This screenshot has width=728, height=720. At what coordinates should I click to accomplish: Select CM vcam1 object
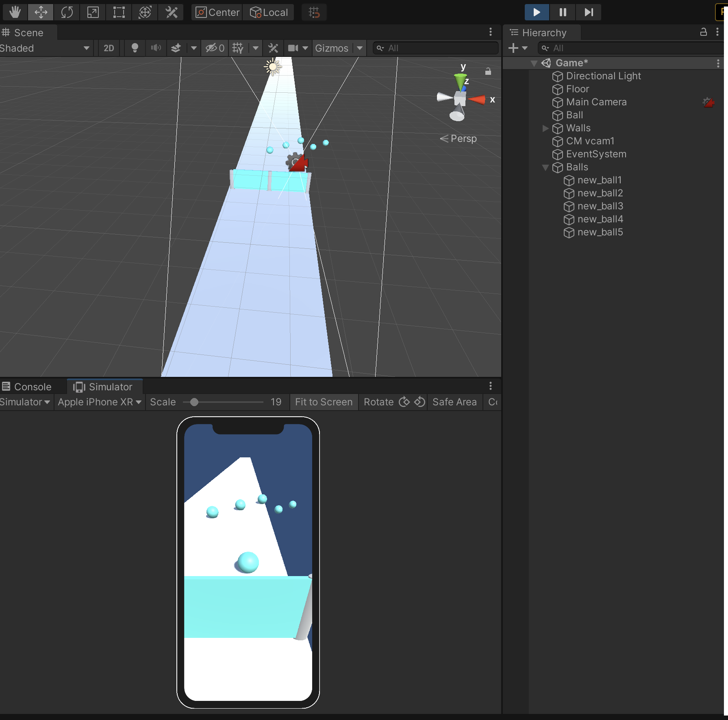(x=590, y=141)
